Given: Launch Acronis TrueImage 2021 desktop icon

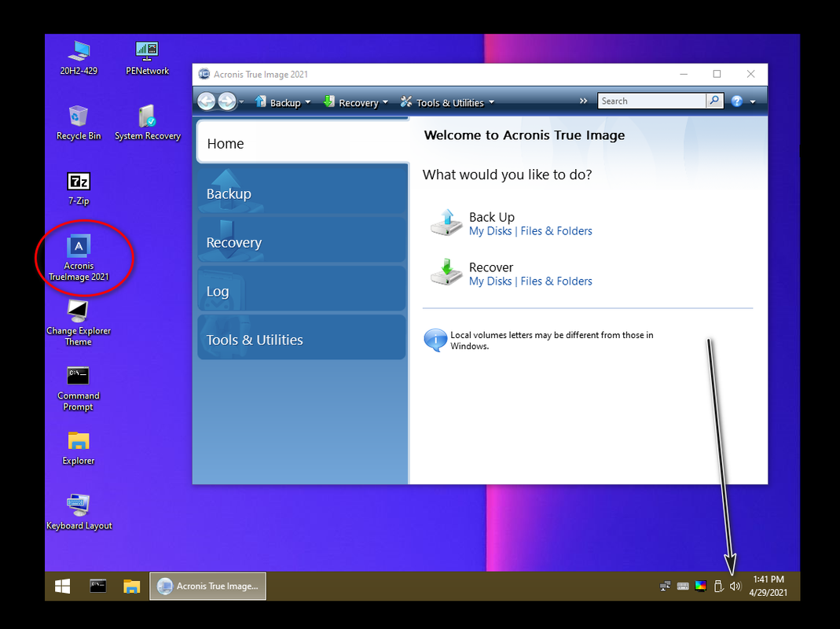Looking at the screenshot, I should (x=79, y=258).
